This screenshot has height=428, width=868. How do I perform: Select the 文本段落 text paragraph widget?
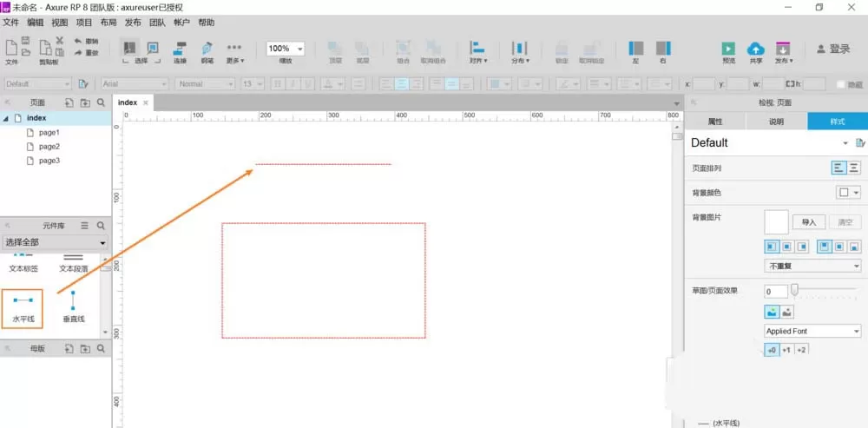pyautogui.click(x=74, y=264)
